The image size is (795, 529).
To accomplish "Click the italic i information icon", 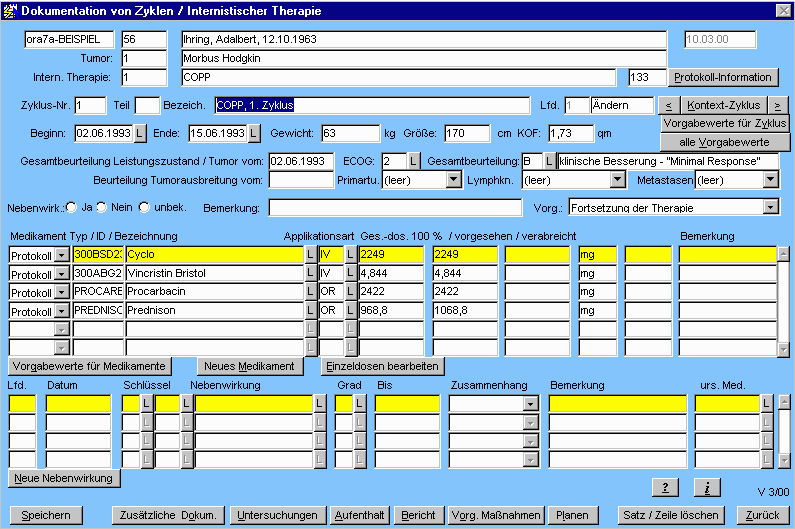I will coord(706,487).
